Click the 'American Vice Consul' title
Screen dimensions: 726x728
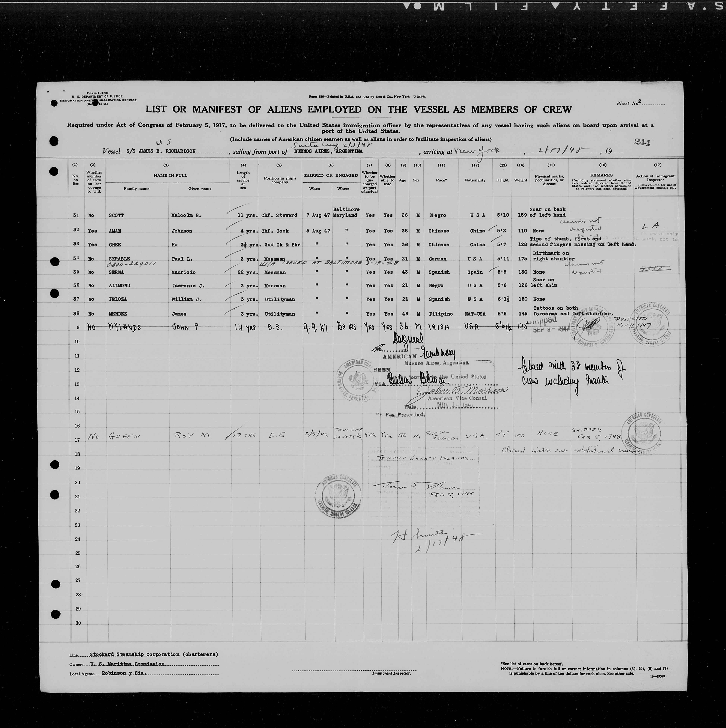[x=457, y=398]
